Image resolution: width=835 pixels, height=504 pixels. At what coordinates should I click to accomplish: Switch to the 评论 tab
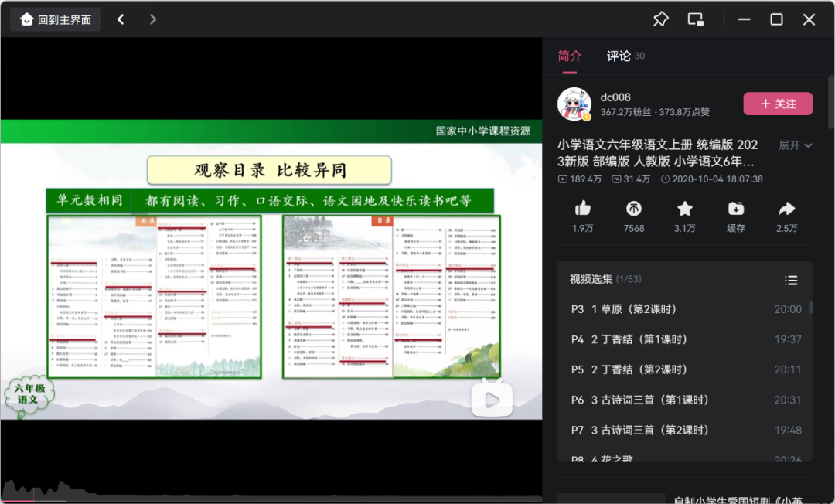619,56
